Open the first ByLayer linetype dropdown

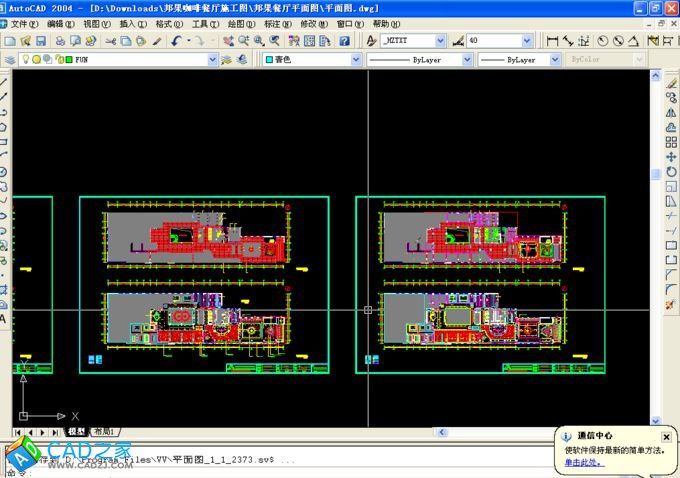click(465, 60)
